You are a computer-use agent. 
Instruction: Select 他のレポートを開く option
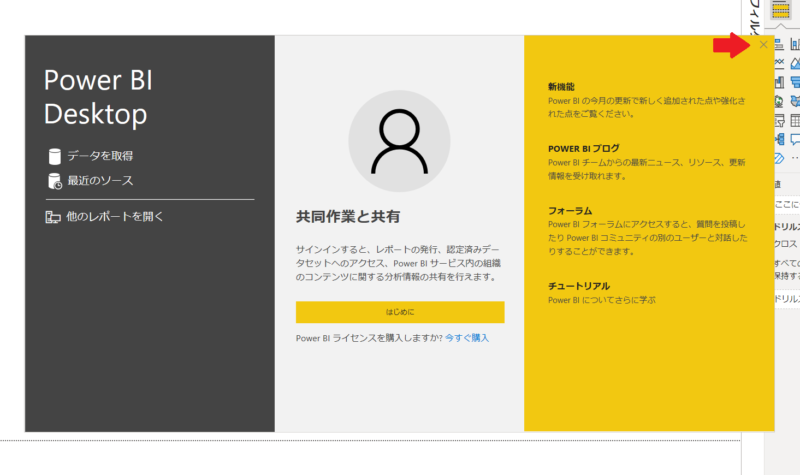(x=104, y=217)
